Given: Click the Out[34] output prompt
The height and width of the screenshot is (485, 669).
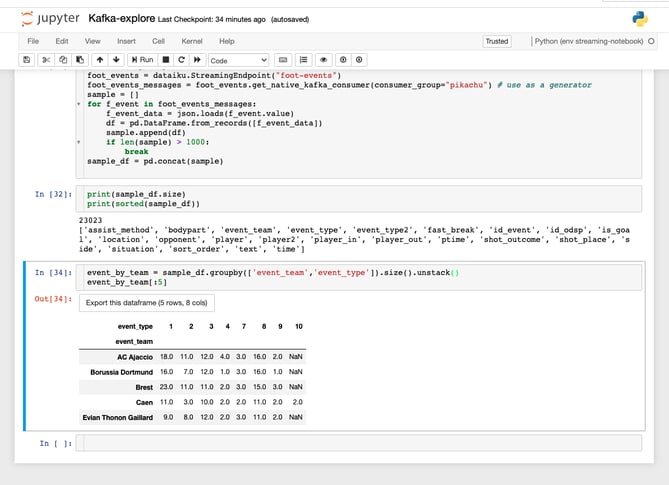Looking at the screenshot, I should coord(53,299).
